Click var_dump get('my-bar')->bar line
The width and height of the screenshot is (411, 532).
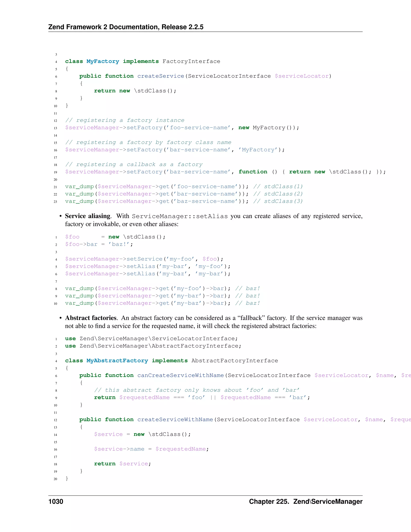click(x=162, y=296)
